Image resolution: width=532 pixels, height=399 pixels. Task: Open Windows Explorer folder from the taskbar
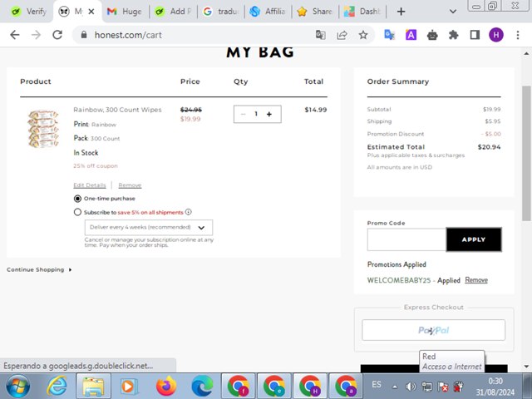pyautogui.click(x=93, y=386)
